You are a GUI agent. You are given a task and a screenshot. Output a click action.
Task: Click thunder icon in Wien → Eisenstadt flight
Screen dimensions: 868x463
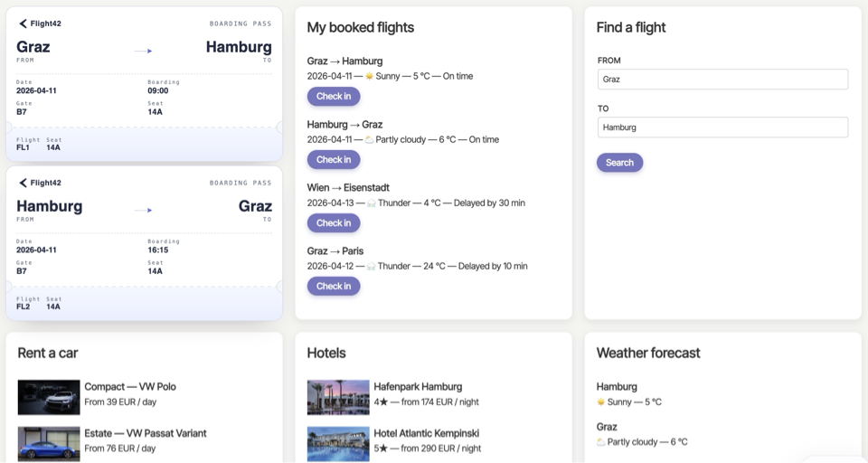[372, 203]
